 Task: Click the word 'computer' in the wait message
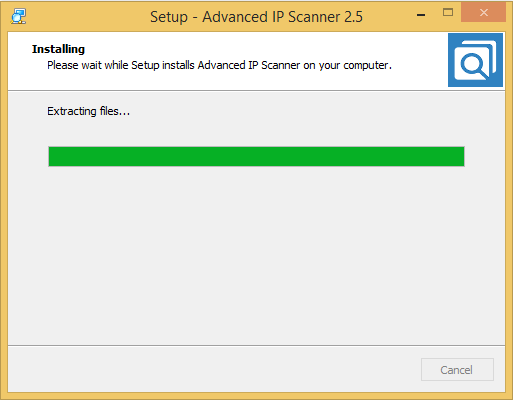pyautogui.click(x=366, y=66)
